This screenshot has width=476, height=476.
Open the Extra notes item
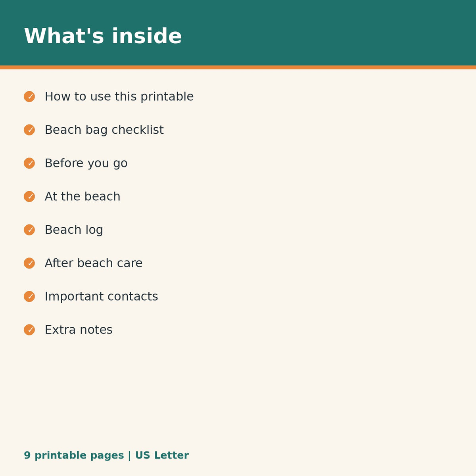tap(79, 330)
